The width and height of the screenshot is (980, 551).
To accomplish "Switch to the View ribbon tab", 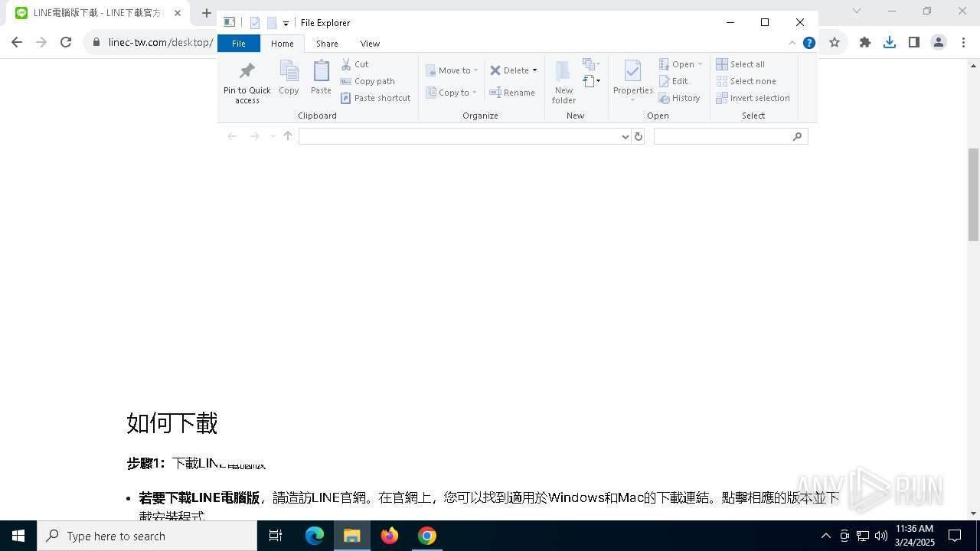I will tap(370, 44).
